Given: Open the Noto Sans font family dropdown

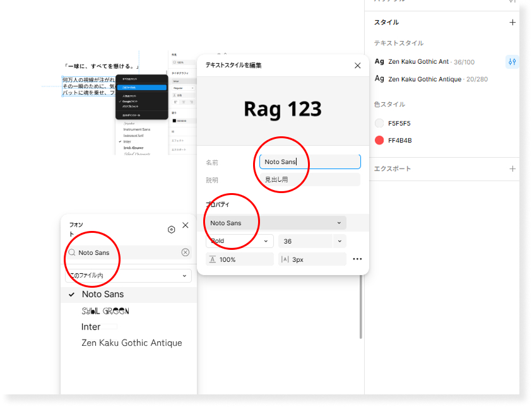Looking at the screenshot, I should pyautogui.click(x=276, y=223).
